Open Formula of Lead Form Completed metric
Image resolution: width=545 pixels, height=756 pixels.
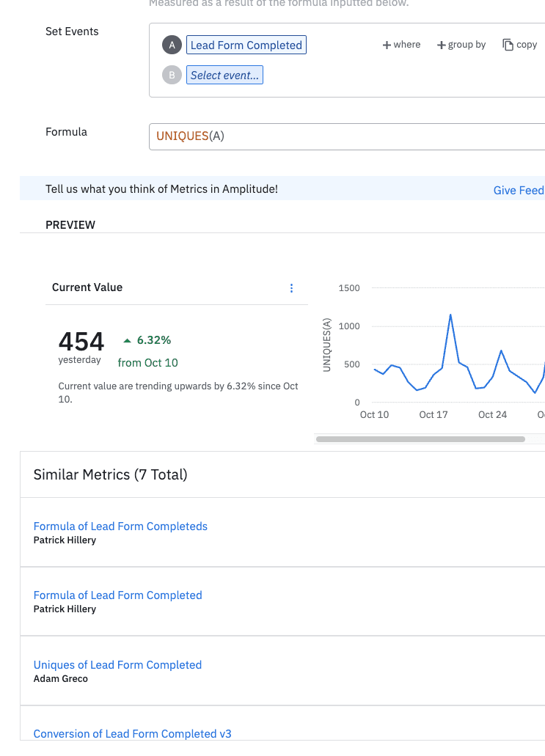(x=117, y=595)
